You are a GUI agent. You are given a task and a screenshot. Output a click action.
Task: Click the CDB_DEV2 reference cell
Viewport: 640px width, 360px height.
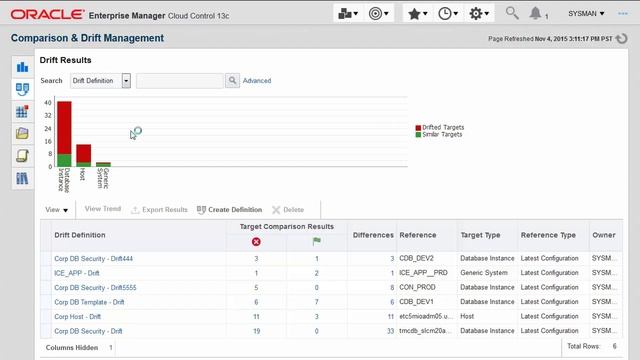(416, 258)
